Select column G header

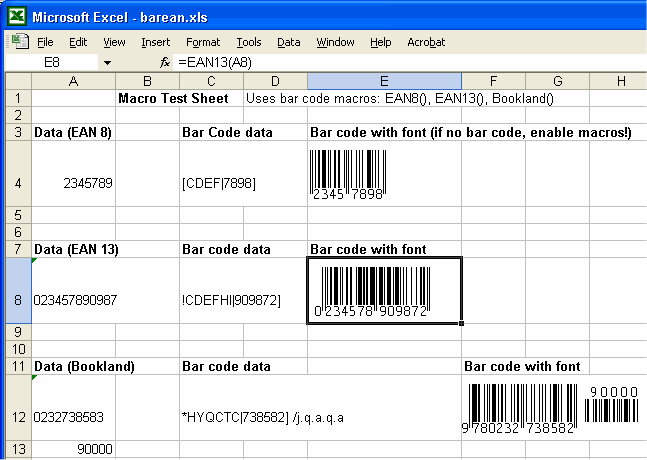[557, 81]
